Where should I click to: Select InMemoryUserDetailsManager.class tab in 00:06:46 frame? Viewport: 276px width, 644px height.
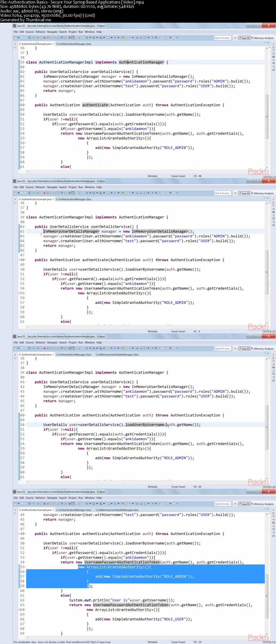coord(117,355)
